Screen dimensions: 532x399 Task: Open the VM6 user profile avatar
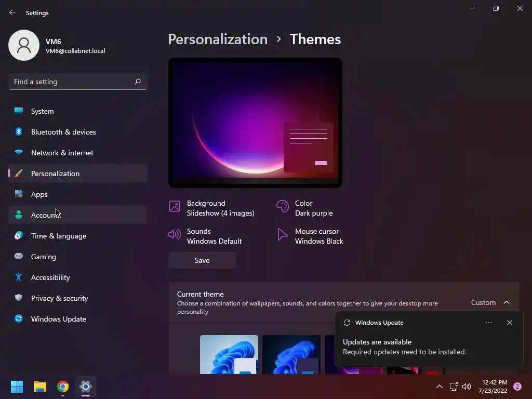point(24,45)
